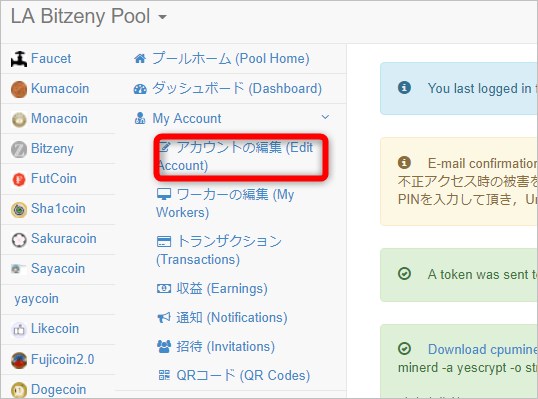The height and width of the screenshot is (399, 538).
Task: Click the My Account user icon
Action: pyautogui.click(x=140, y=118)
